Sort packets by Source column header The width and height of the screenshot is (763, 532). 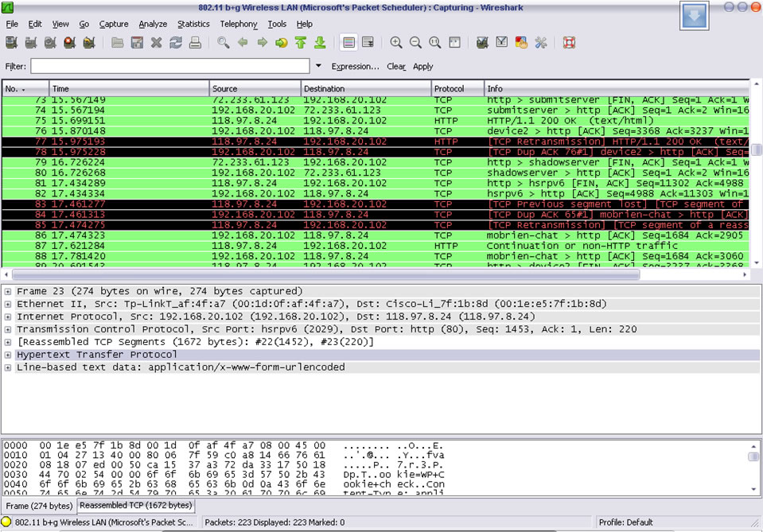click(255, 88)
